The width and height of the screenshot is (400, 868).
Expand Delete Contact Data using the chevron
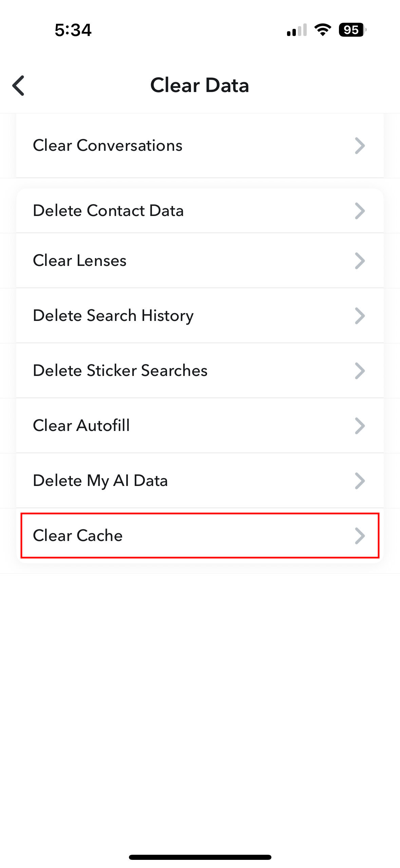360,210
